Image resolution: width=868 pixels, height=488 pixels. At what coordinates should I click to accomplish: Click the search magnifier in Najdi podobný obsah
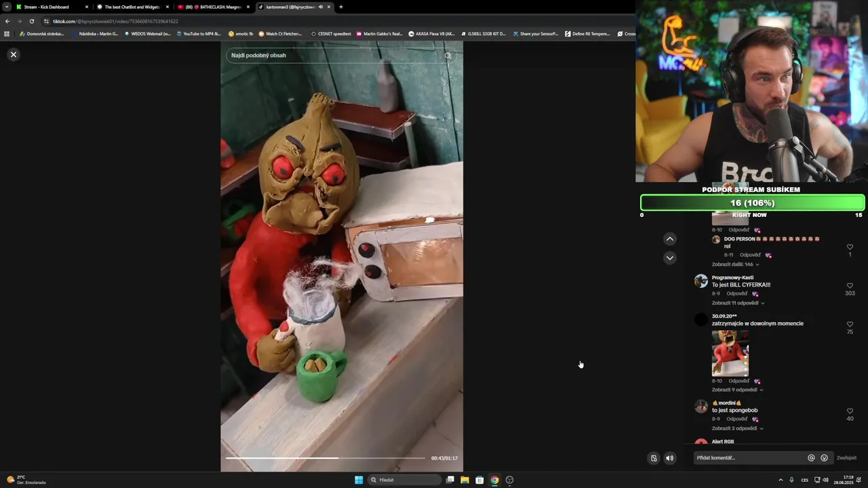click(448, 56)
